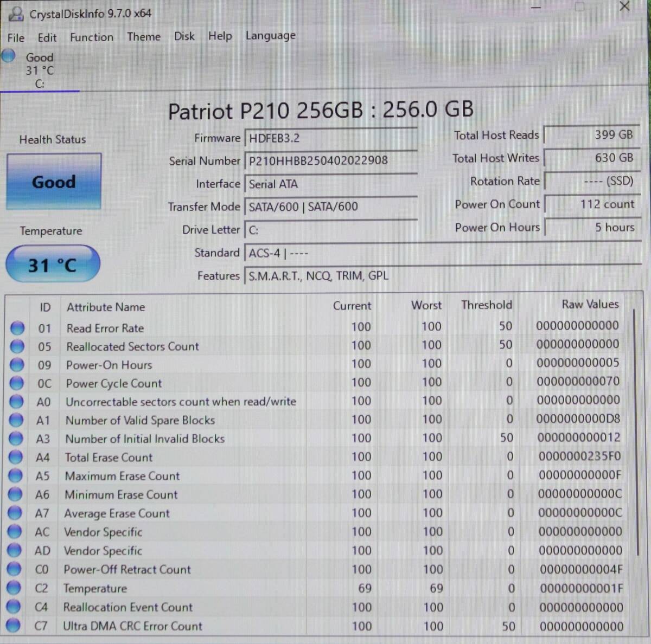This screenshot has height=644, width=651.
Task: Click raw value 000000000070 of Power Cycle Count
Action: [578, 382]
